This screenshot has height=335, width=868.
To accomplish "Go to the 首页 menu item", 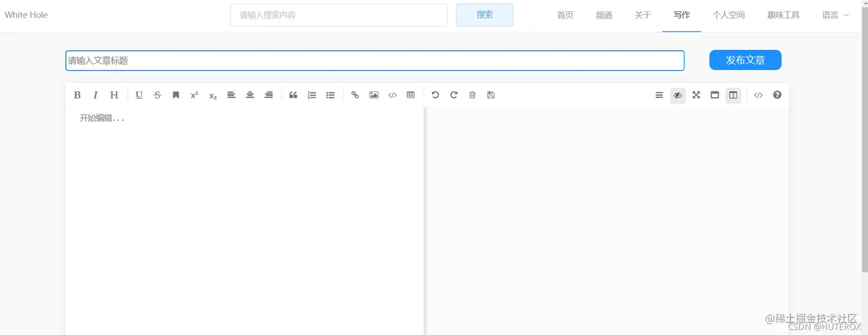I will (564, 15).
